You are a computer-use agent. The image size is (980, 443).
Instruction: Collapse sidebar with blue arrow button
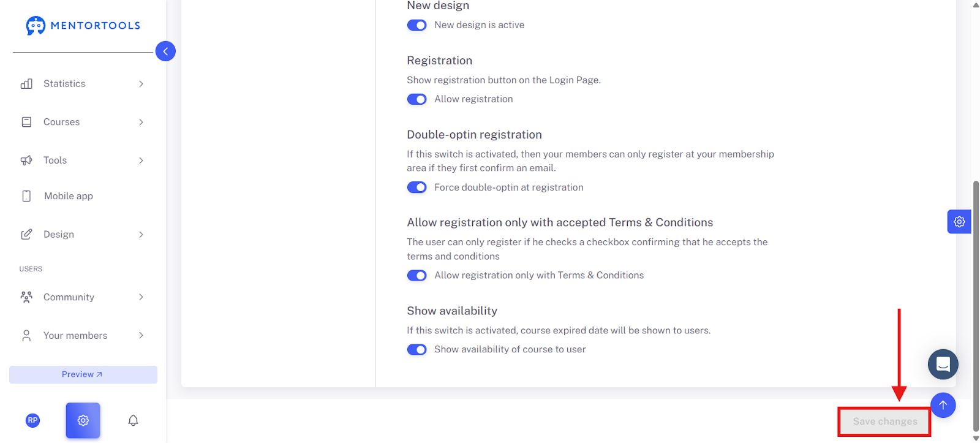click(165, 51)
